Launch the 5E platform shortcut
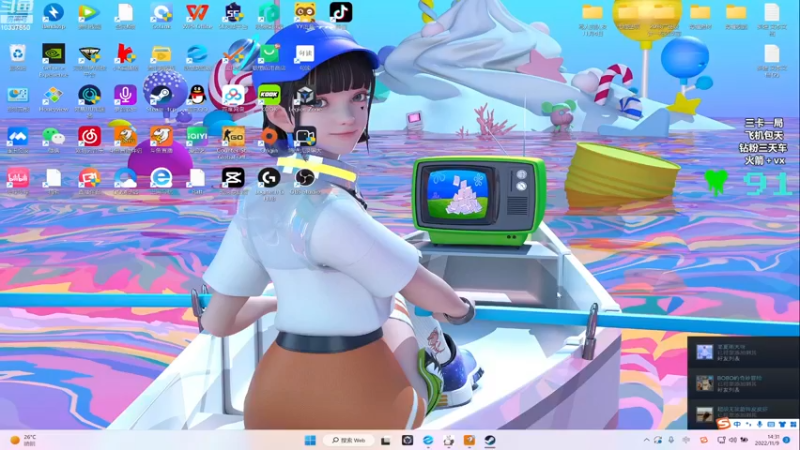Viewport: 800px width, 450px height. [x=233, y=15]
